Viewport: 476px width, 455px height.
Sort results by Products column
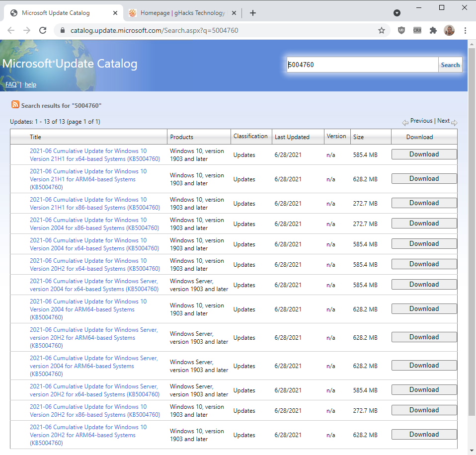(x=181, y=137)
